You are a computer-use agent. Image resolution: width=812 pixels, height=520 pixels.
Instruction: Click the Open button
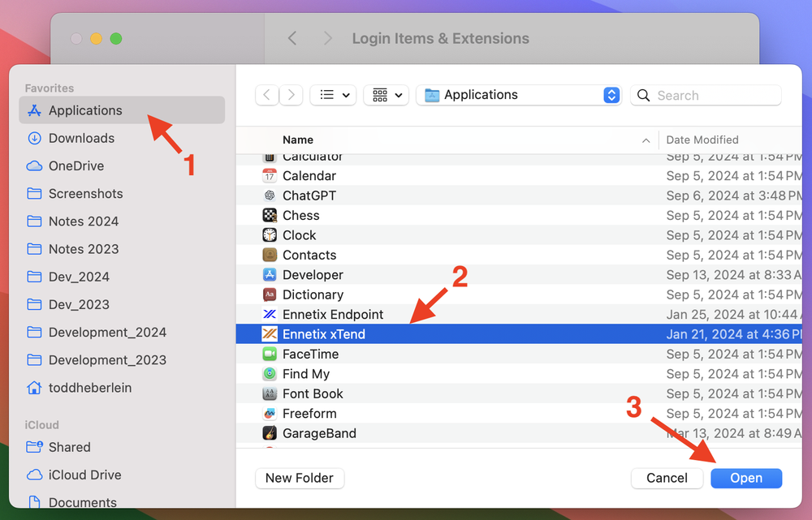pyautogui.click(x=746, y=478)
